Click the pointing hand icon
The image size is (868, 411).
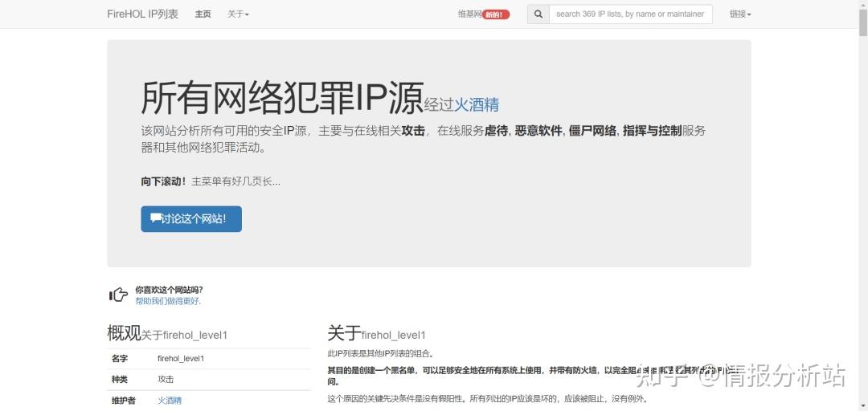coord(118,295)
